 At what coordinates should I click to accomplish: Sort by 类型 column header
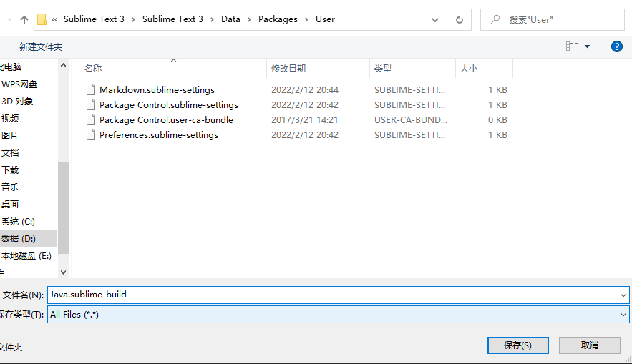coord(382,69)
